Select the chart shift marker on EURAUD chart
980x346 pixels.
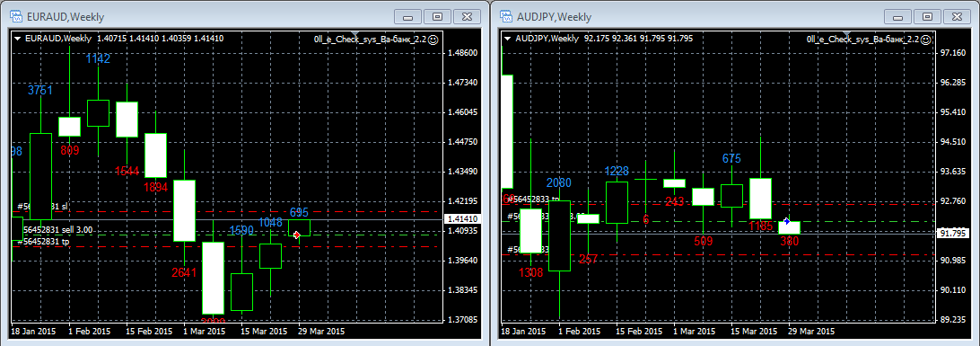(354, 33)
